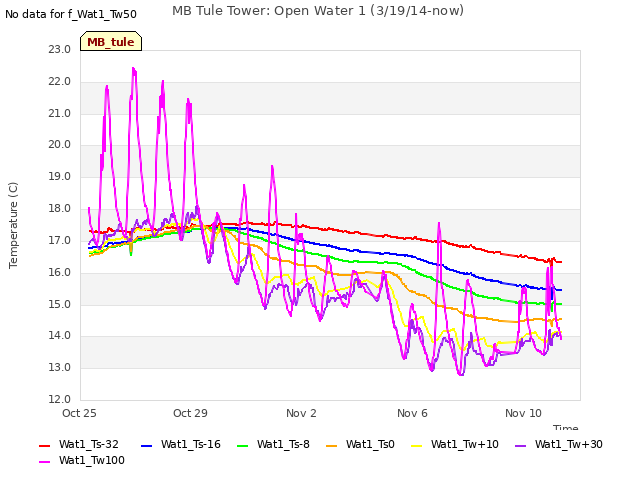Select the Wat1_Tw+30 legend entry
Image resolution: width=640 pixels, height=480 pixels.
pos(559,444)
